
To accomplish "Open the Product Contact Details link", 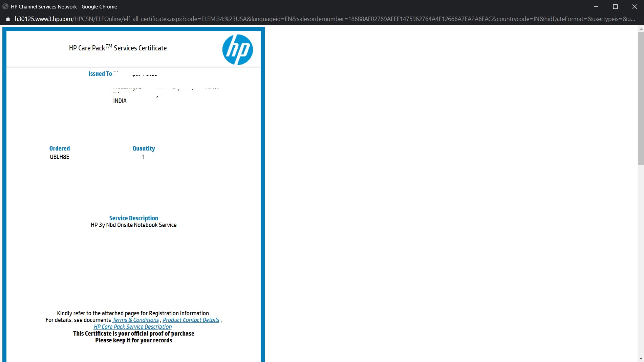I will [x=191, y=320].
